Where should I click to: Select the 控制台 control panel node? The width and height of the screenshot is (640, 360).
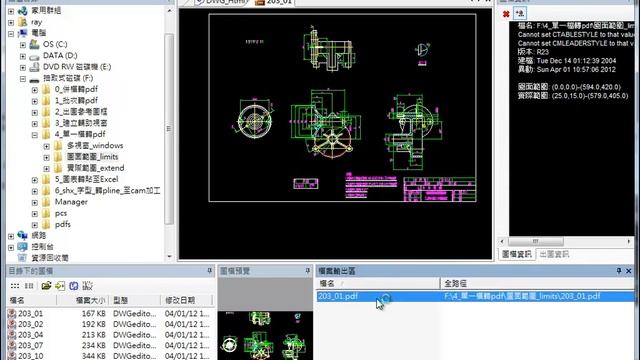coord(42,247)
